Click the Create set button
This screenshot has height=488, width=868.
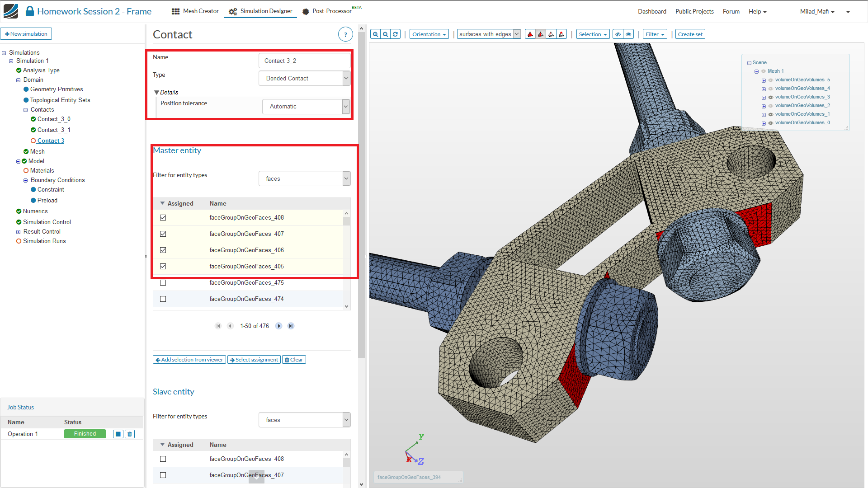690,34
